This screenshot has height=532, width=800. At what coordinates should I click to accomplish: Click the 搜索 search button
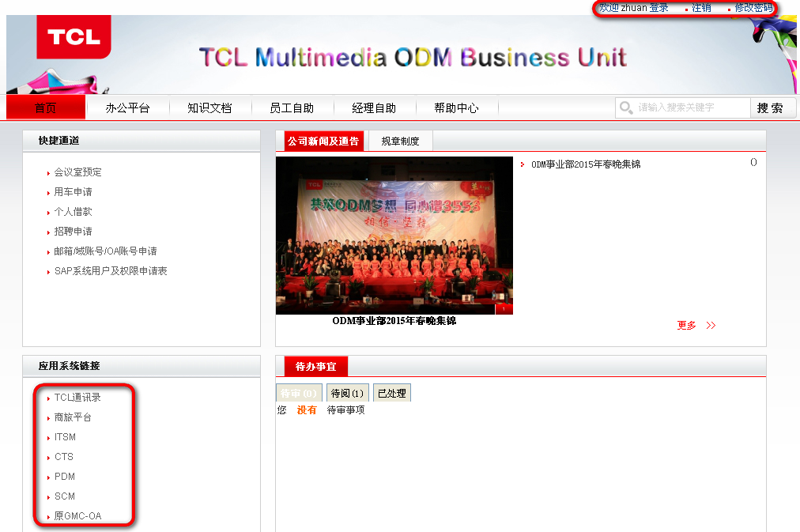(x=772, y=108)
